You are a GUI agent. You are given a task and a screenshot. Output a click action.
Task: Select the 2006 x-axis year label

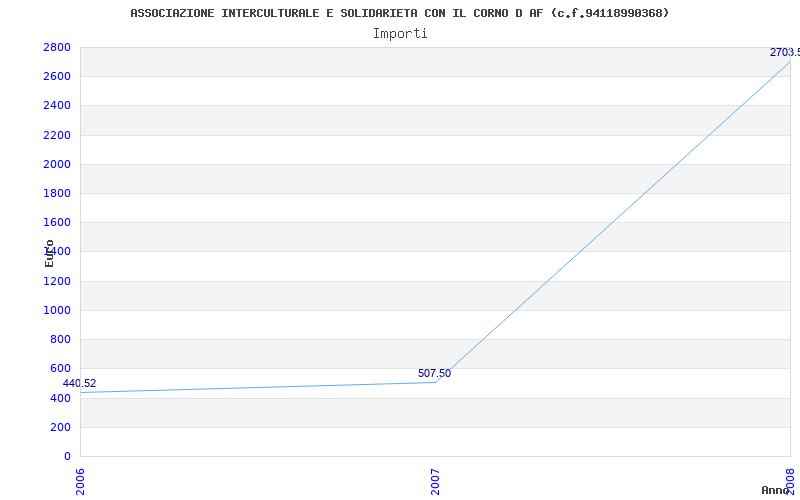coord(80,482)
